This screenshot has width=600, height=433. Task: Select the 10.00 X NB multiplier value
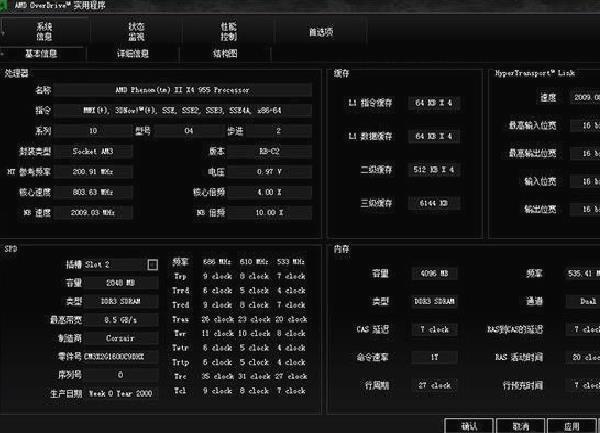pyautogui.click(x=269, y=212)
